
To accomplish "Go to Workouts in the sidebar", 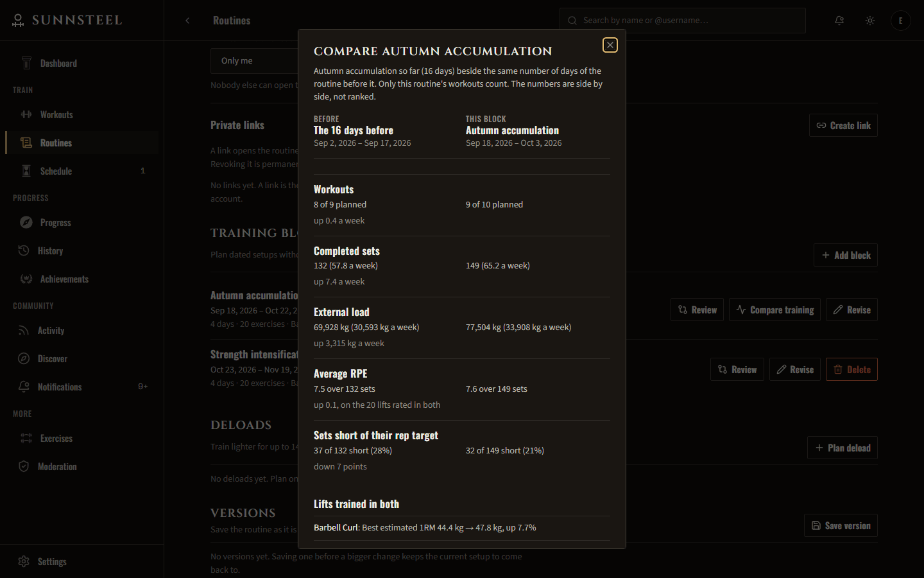I will pos(81,114).
